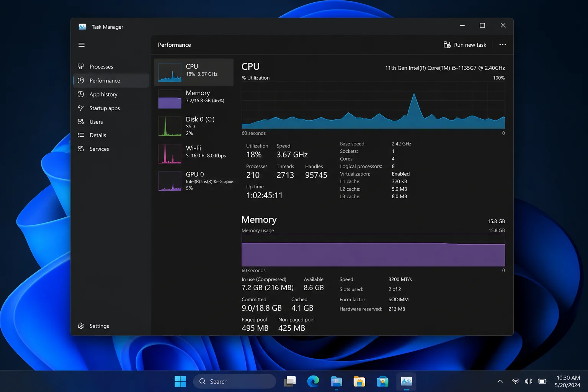
Task: Click the Startup apps icon
Action: (81, 108)
